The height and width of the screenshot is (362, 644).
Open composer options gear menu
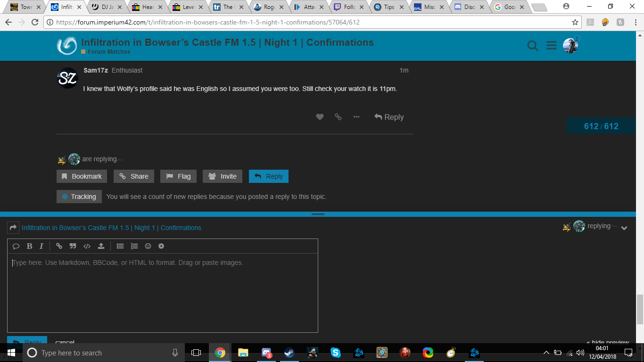point(161,246)
